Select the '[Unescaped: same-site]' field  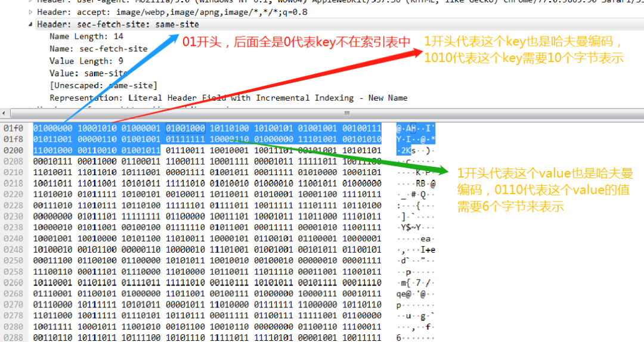tap(104, 86)
